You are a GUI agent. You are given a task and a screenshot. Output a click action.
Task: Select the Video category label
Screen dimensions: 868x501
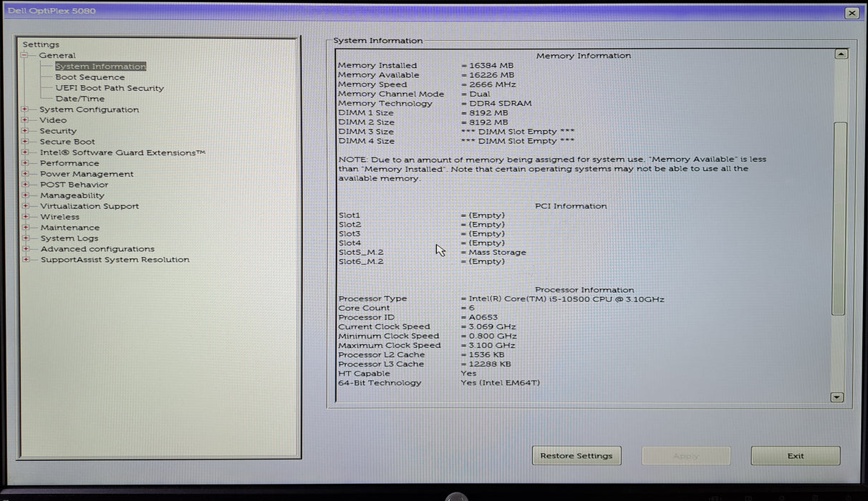click(x=53, y=120)
